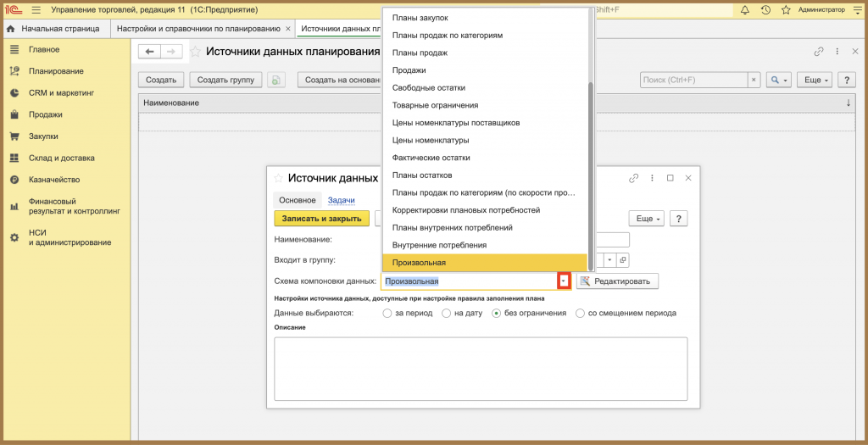
Task: Click the dropdown list scrollbar thumb
Action: click(591, 176)
